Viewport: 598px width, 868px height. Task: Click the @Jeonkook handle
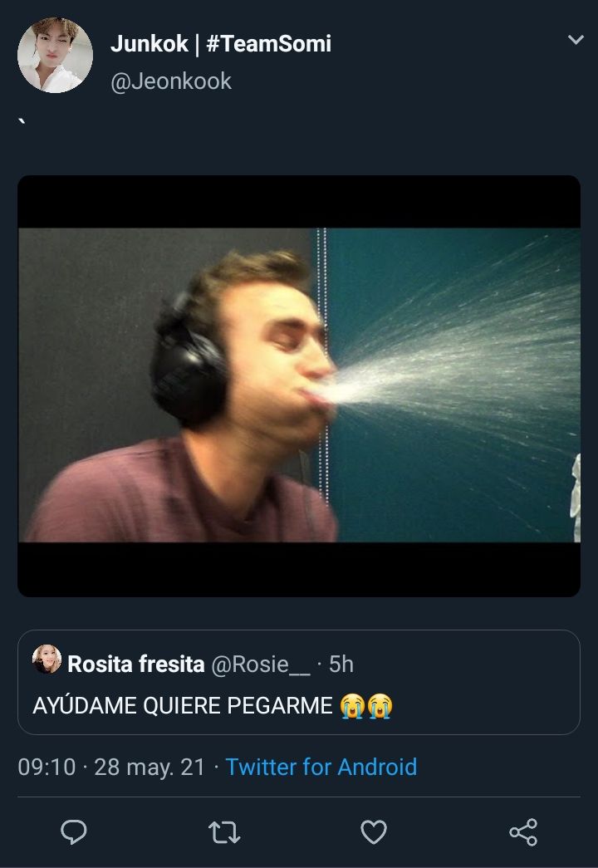coord(170,81)
